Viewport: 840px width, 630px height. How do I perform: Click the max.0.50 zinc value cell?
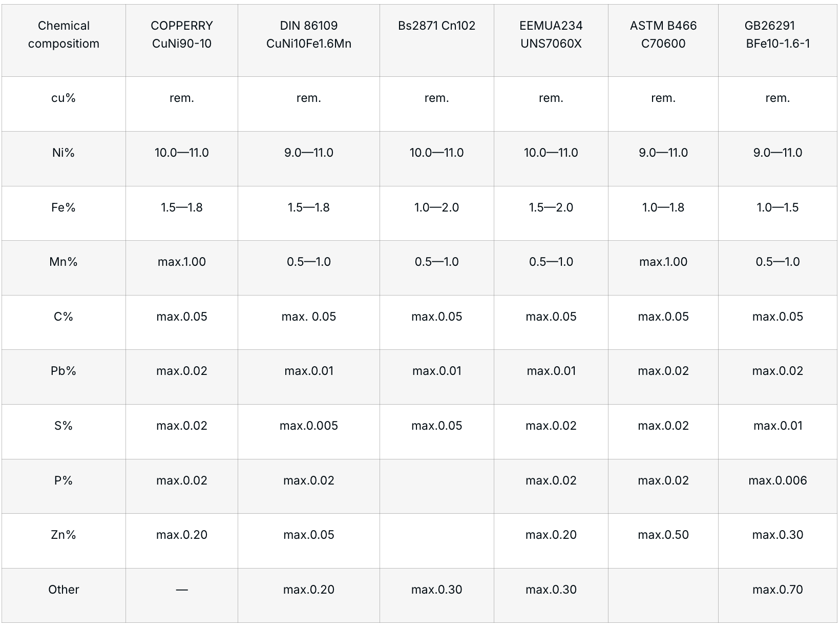click(663, 535)
